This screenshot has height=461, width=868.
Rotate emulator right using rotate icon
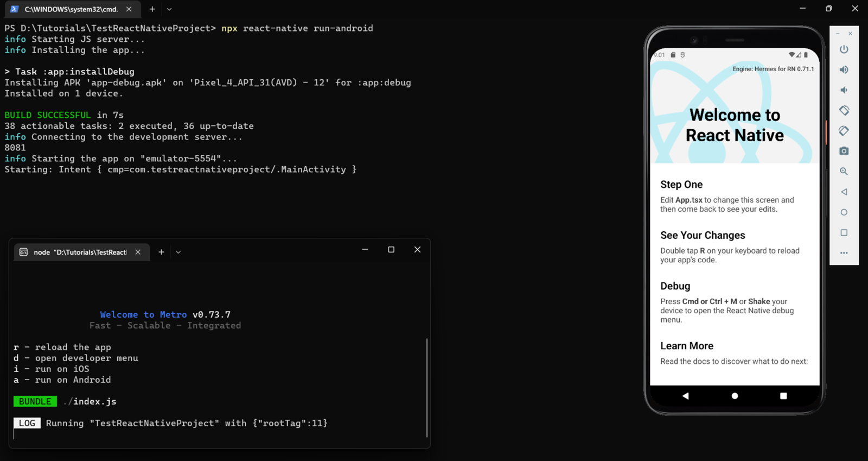[x=844, y=131]
